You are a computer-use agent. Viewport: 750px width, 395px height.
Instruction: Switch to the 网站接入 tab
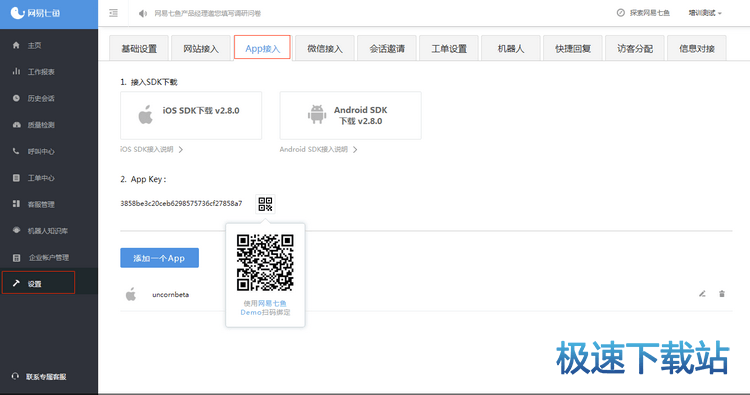coord(201,48)
